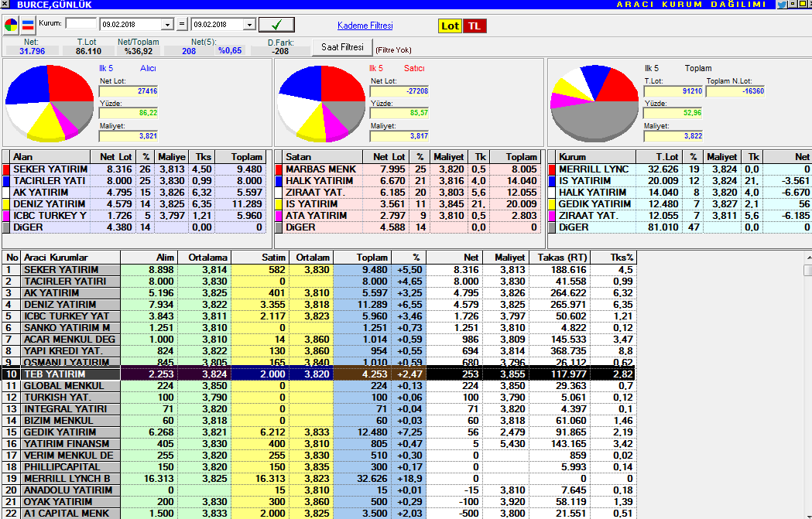The width and height of the screenshot is (812, 519).
Task: Click the T.Lot value 86.110
Action: (x=88, y=51)
